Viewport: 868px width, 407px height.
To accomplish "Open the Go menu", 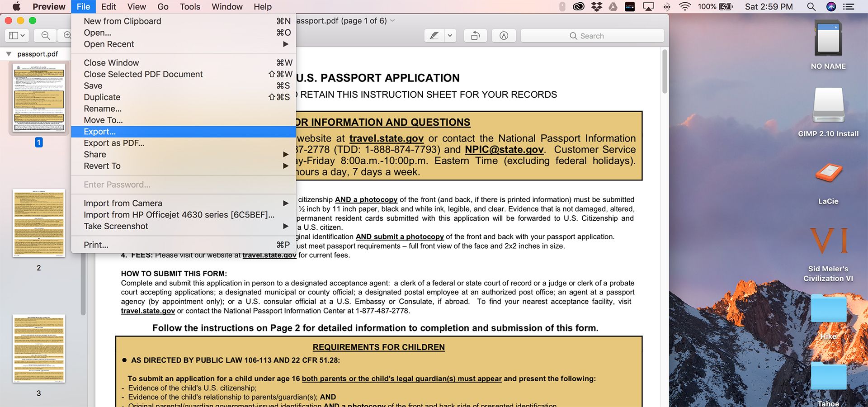I will [x=163, y=6].
